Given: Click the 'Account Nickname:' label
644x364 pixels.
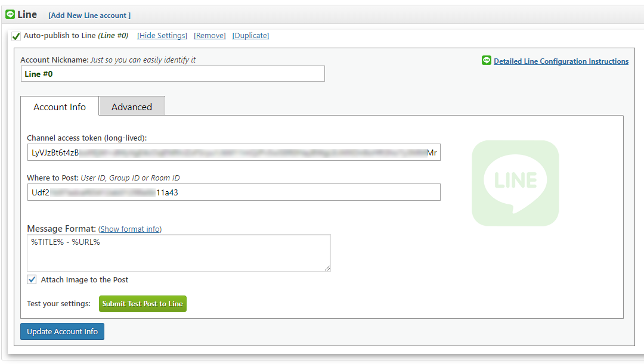Looking at the screenshot, I should point(55,60).
